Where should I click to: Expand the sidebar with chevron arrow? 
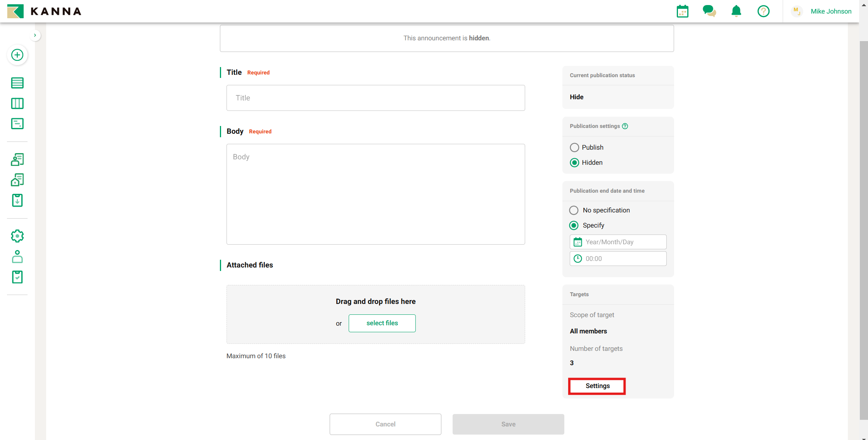pos(35,35)
